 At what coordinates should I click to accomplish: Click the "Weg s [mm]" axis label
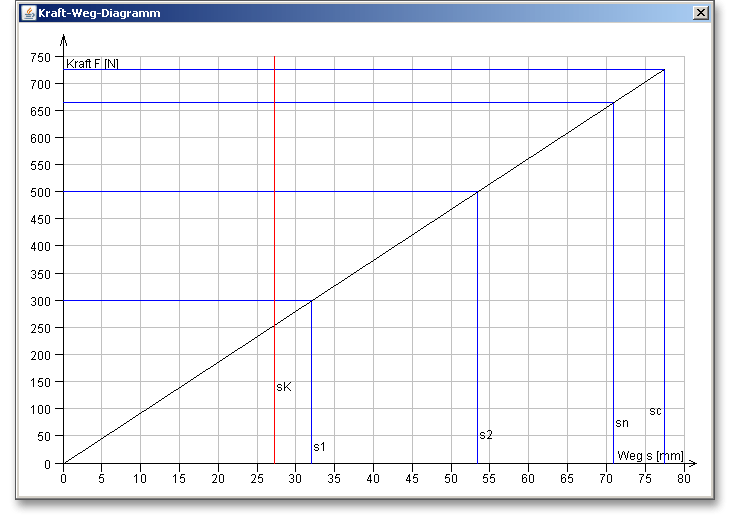(x=650, y=455)
